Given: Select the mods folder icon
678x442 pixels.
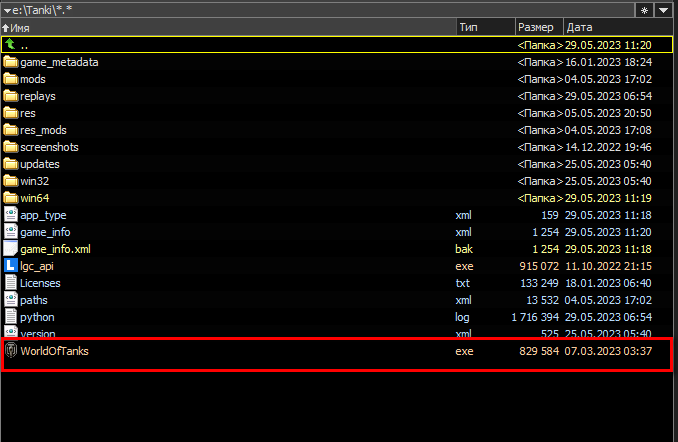Looking at the screenshot, I should tap(10, 79).
